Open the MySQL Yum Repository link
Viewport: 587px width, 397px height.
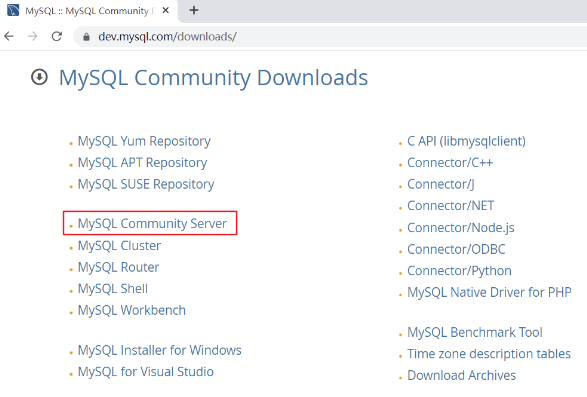click(x=144, y=141)
